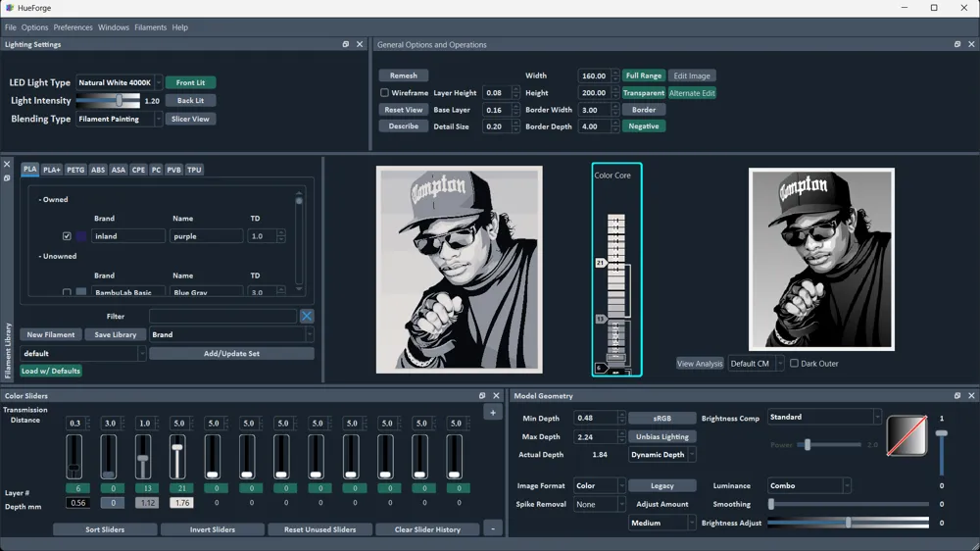Open the Default CM dropdown
The width and height of the screenshot is (980, 551).
[756, 364]
